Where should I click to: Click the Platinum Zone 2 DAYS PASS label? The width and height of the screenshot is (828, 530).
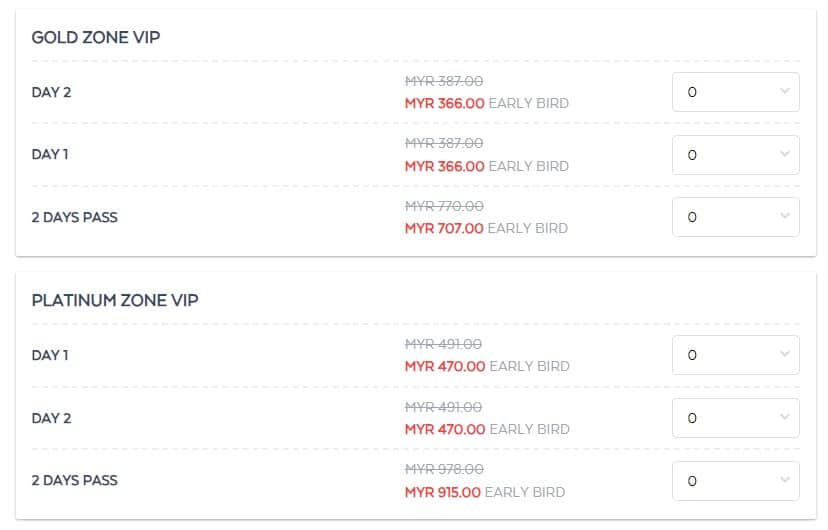[x=74, y=480]
